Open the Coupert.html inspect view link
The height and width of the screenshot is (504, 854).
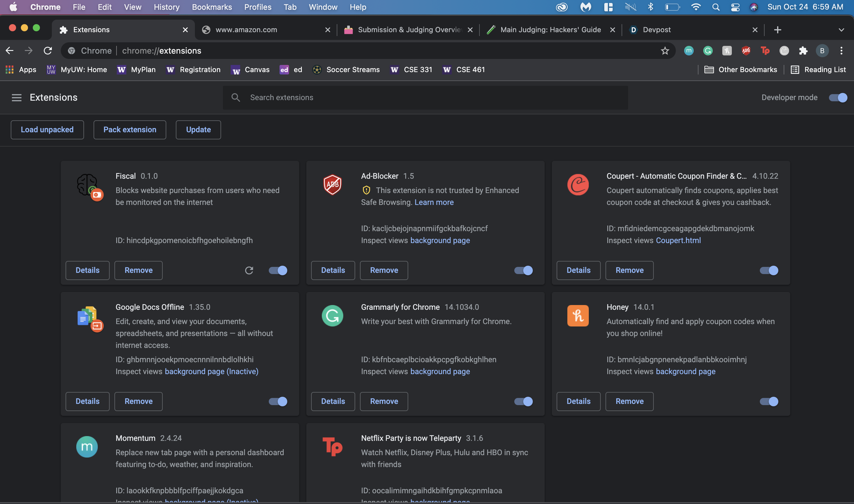678,240
